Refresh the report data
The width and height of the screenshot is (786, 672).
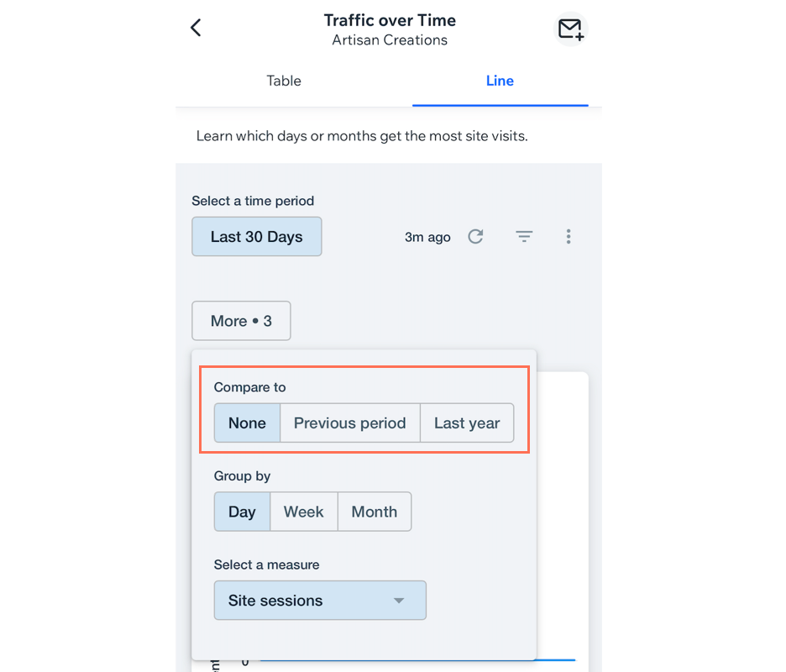pyautogui.click(x=475, y=237)
